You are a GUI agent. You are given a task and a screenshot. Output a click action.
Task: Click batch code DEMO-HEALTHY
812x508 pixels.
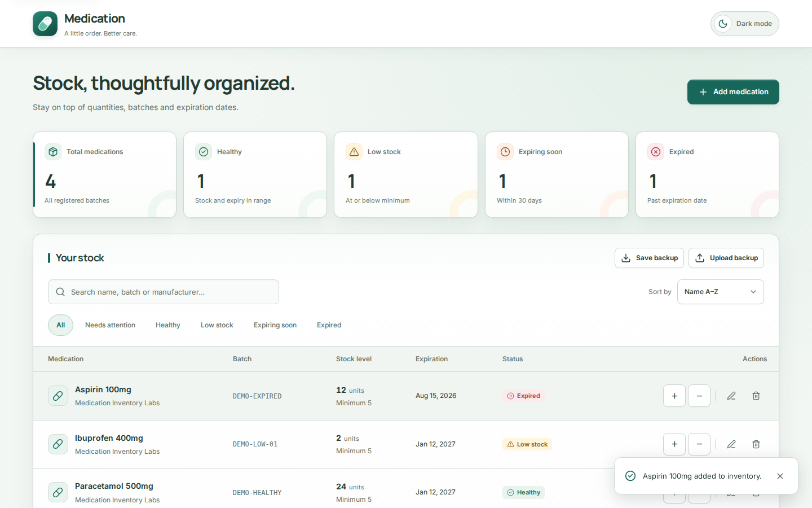(x=257, y=493)
